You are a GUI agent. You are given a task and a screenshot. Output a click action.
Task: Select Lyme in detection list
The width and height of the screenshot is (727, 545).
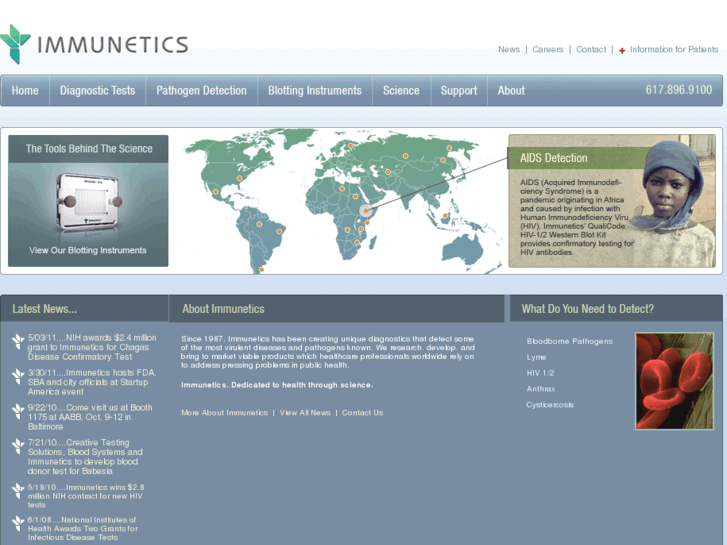point(536,357)
